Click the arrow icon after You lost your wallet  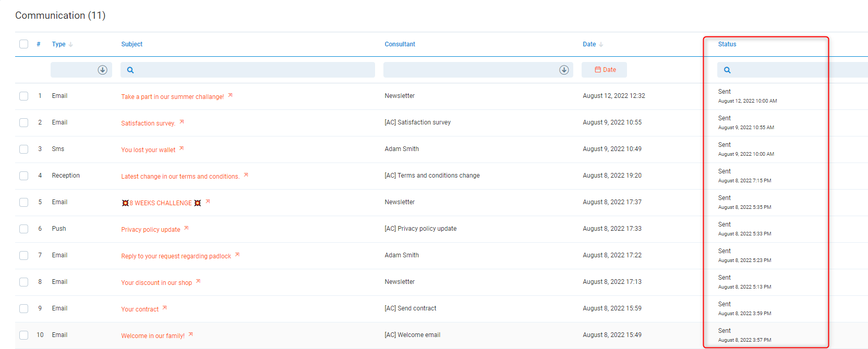point(182,148)
